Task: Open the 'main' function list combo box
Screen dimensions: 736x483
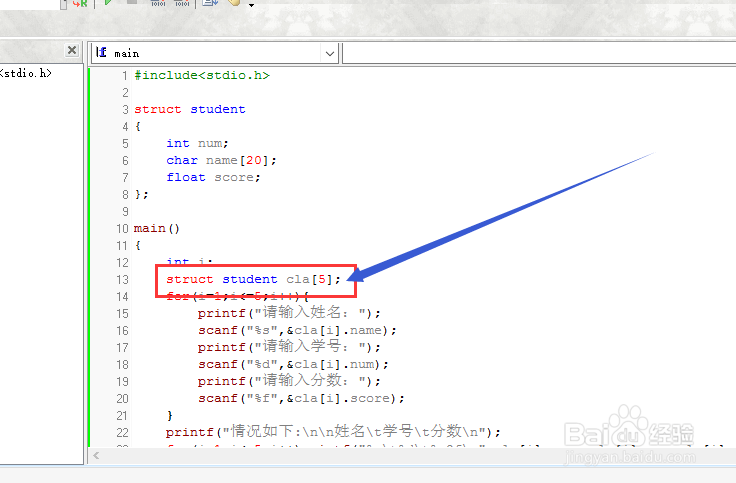Action: (215, 53)
